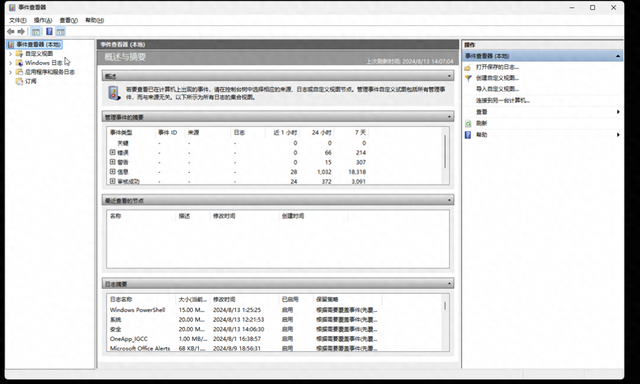Expand the 错误 event type row

tap(113, 152)
